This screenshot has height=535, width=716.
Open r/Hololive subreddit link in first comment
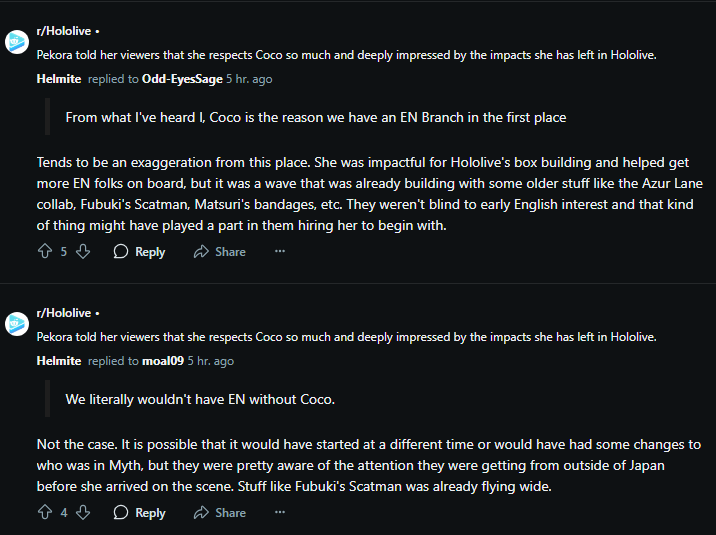(63, 32)
